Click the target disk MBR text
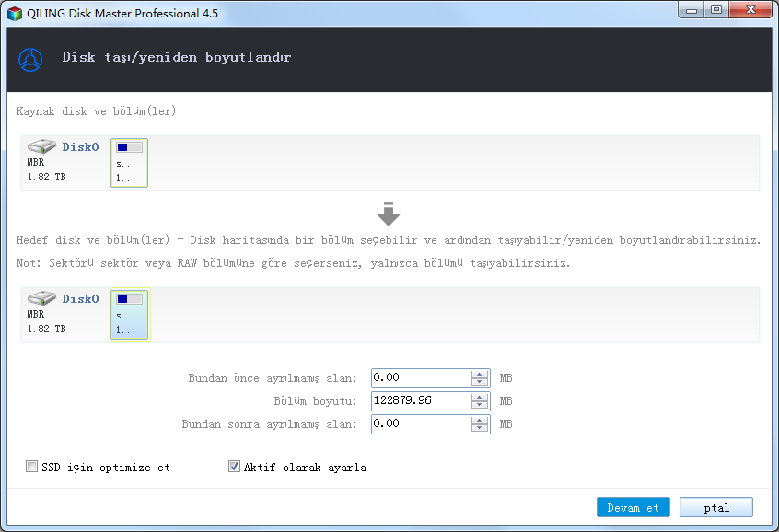Viewport: 779px width, 532px height. 36,314
